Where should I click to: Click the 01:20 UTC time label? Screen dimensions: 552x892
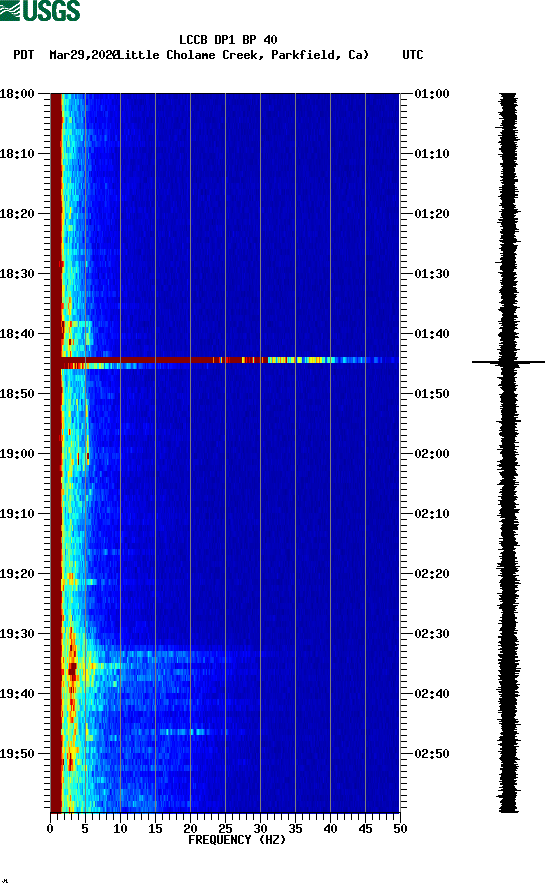(x=432, y=214)
